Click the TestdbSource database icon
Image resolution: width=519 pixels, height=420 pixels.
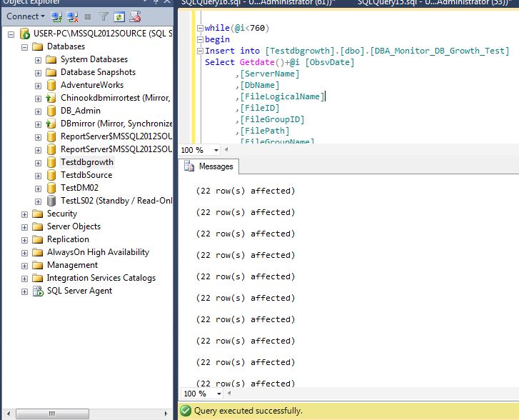[51, 175]
